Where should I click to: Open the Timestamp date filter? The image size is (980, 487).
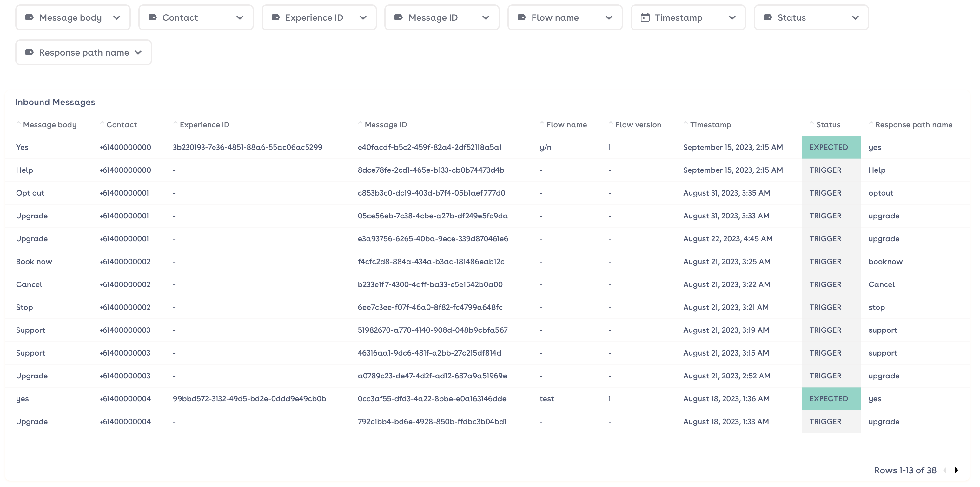coord(688,17)
